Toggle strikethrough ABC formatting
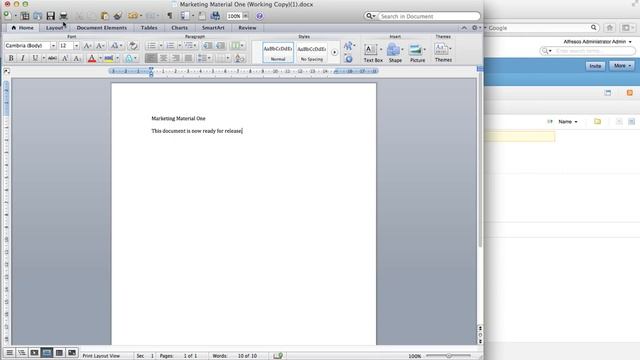 coord(52,58)
